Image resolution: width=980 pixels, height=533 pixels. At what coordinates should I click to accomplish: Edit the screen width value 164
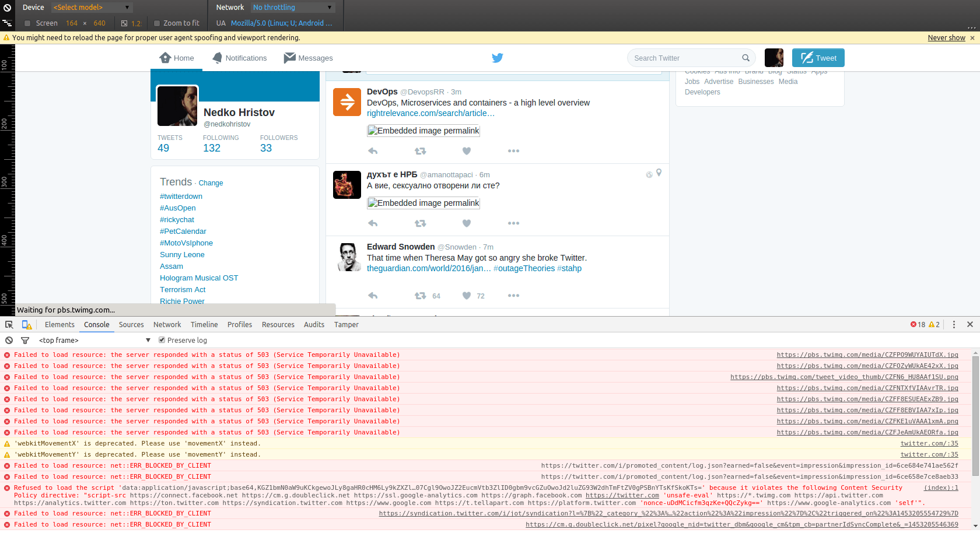(x=72, y=23)
